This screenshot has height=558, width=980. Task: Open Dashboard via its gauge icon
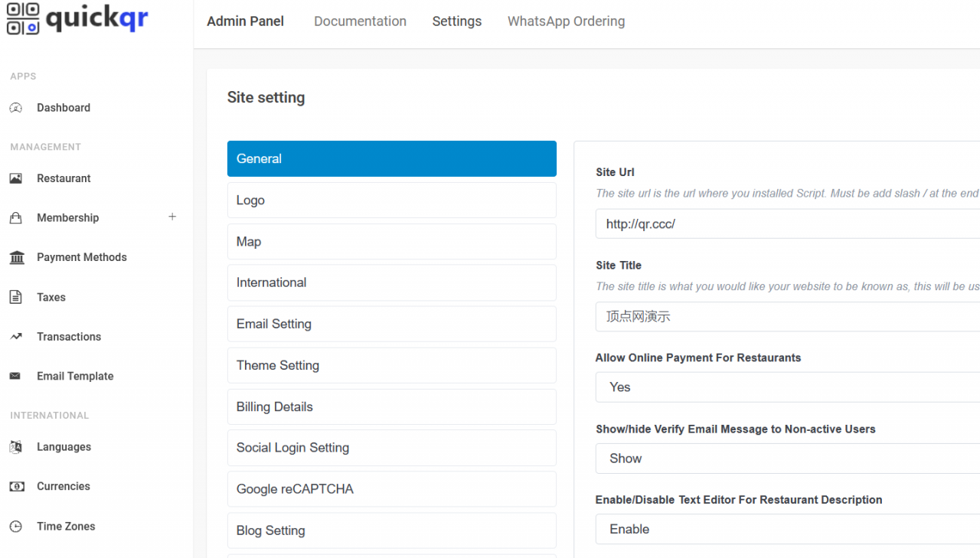[16, 108]
